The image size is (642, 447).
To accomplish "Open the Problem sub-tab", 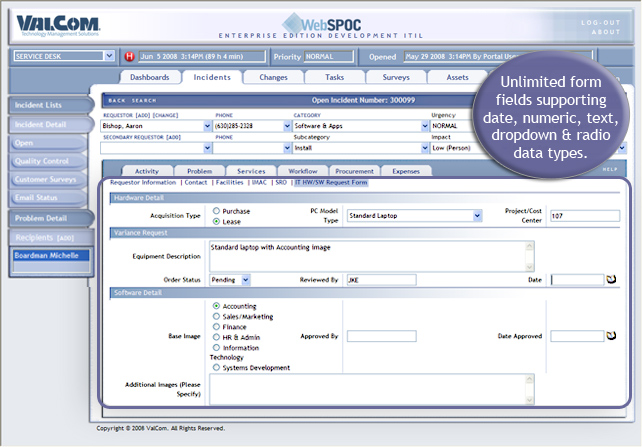I will click(200, 171).
